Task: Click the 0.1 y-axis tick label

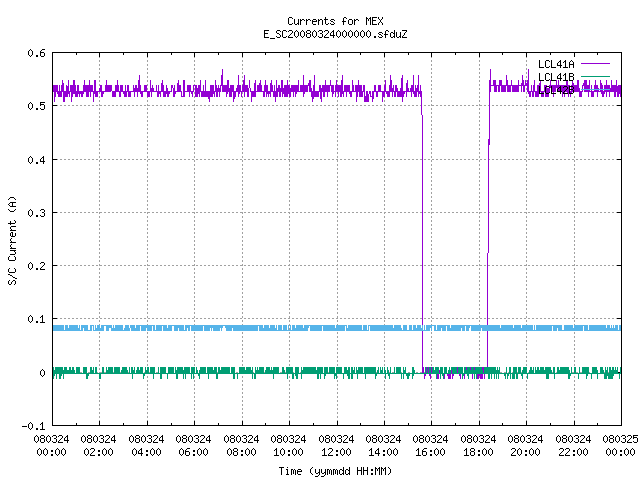Action: pos(36,319)
